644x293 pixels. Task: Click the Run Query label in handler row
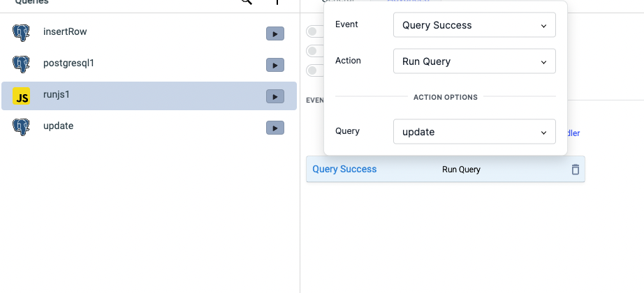461,170
